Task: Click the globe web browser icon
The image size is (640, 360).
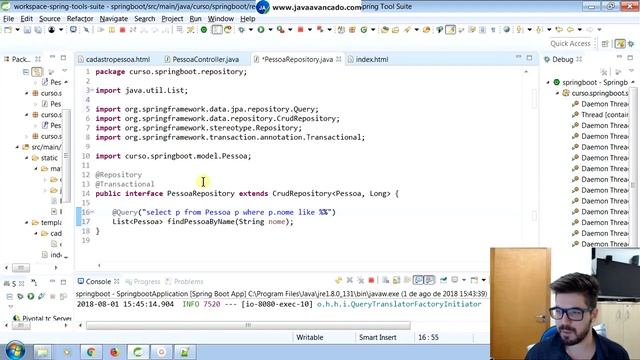Action: tap(507, 30)
